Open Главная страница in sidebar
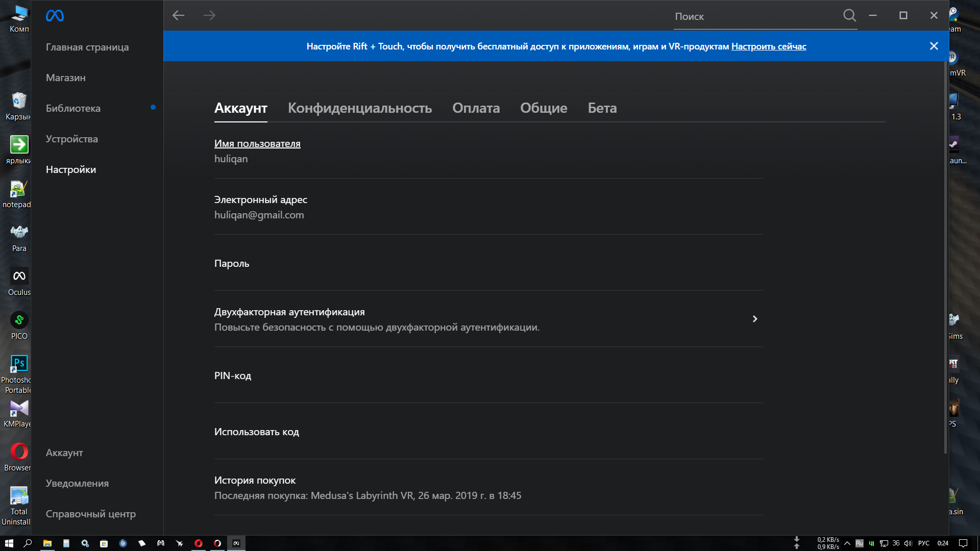This screenshot has width=980, height=551. click(87, 47)
